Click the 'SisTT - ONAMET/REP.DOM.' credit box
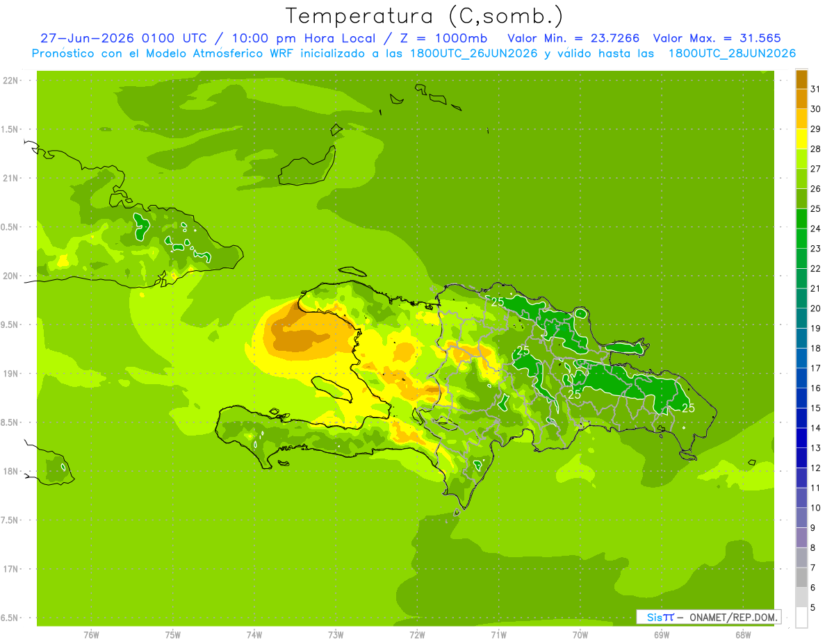 [x=709, y=617]
